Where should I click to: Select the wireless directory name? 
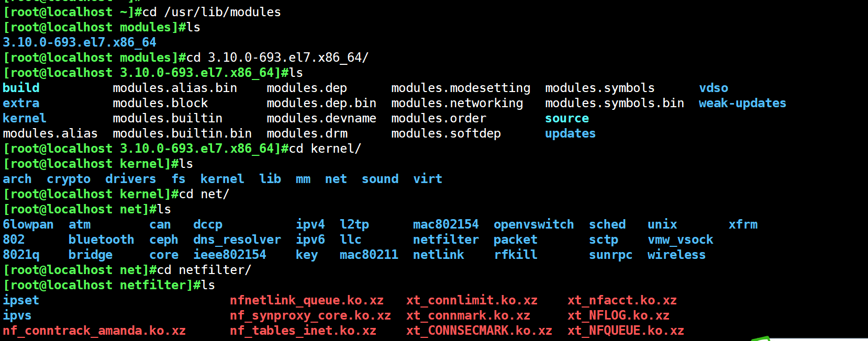click(676, 255)
